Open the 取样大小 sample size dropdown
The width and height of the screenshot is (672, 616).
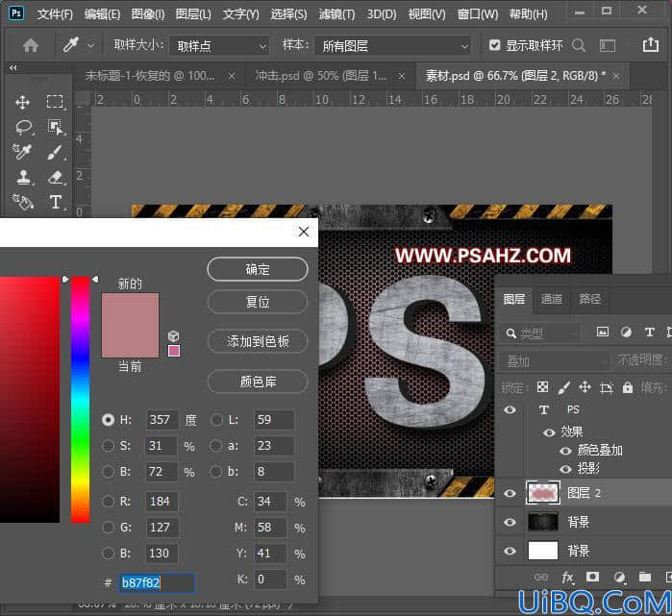pyautogui.click(x=219, y=45)
